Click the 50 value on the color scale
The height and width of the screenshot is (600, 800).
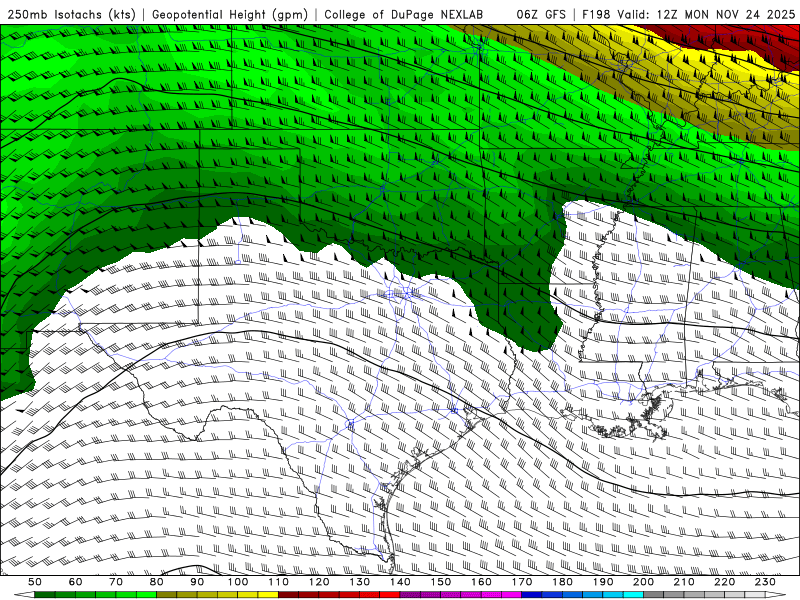pos(35,582)
